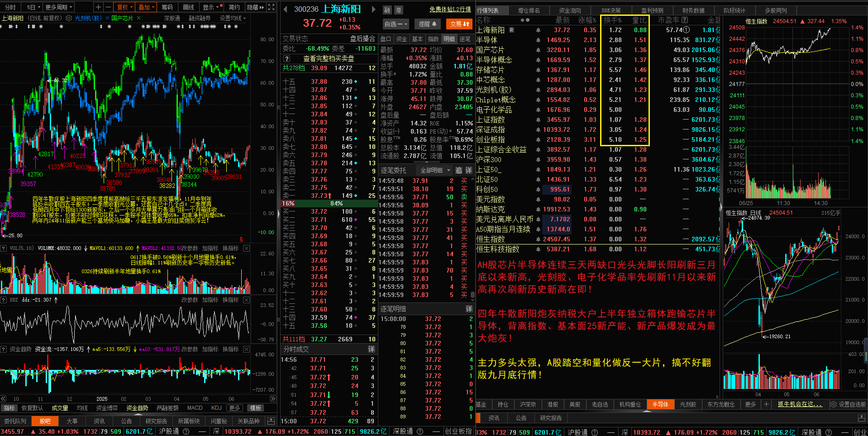Add watchlist group with plus icon

point(766,404)
